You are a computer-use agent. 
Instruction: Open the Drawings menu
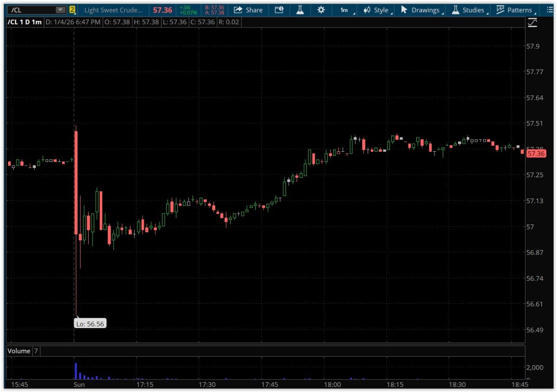pos(421,10)
